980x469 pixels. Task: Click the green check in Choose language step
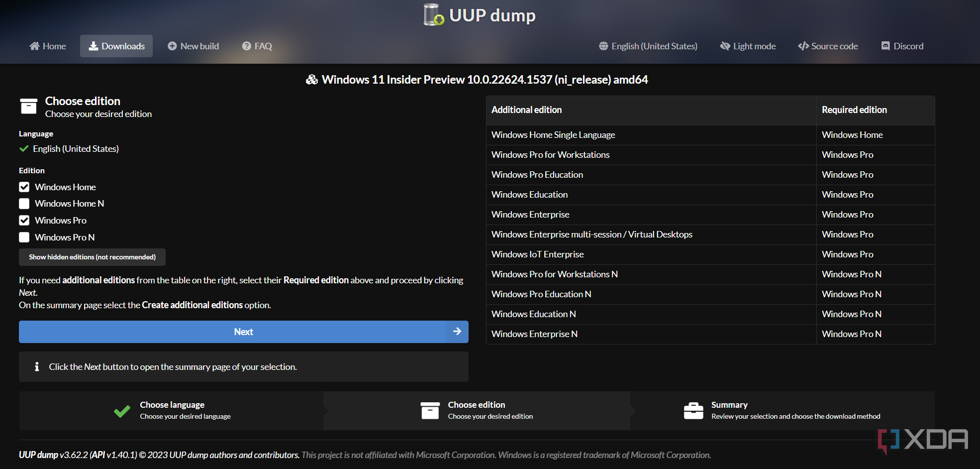coord(122,411)
